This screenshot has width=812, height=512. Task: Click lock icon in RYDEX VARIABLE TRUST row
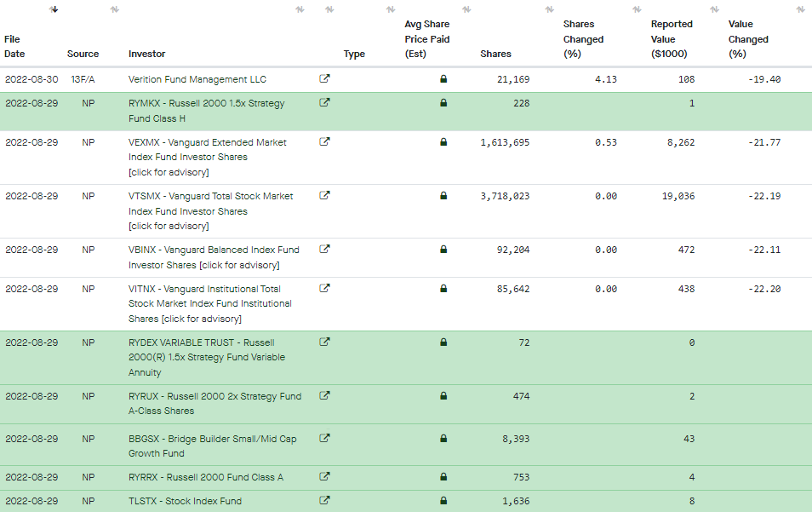pos(443,342)
